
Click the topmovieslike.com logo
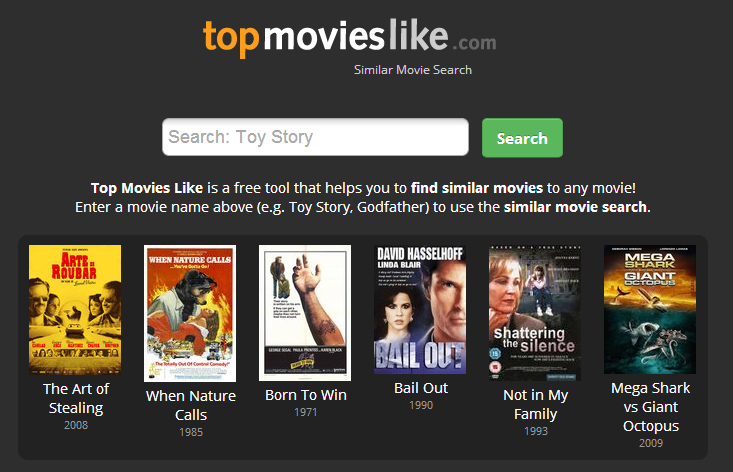tap(350, 37)
